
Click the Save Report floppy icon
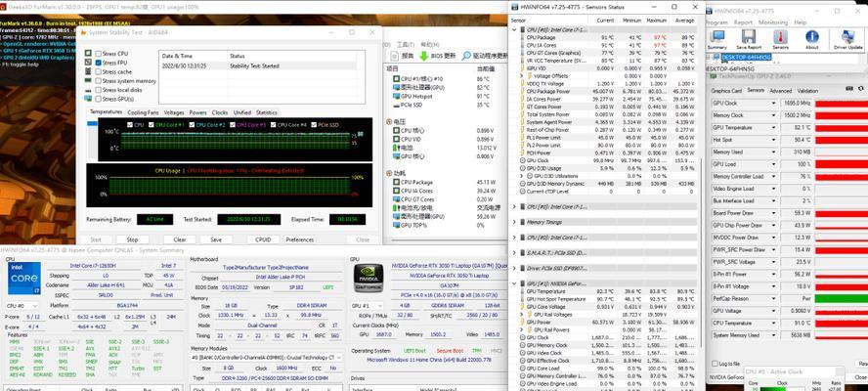749,37
